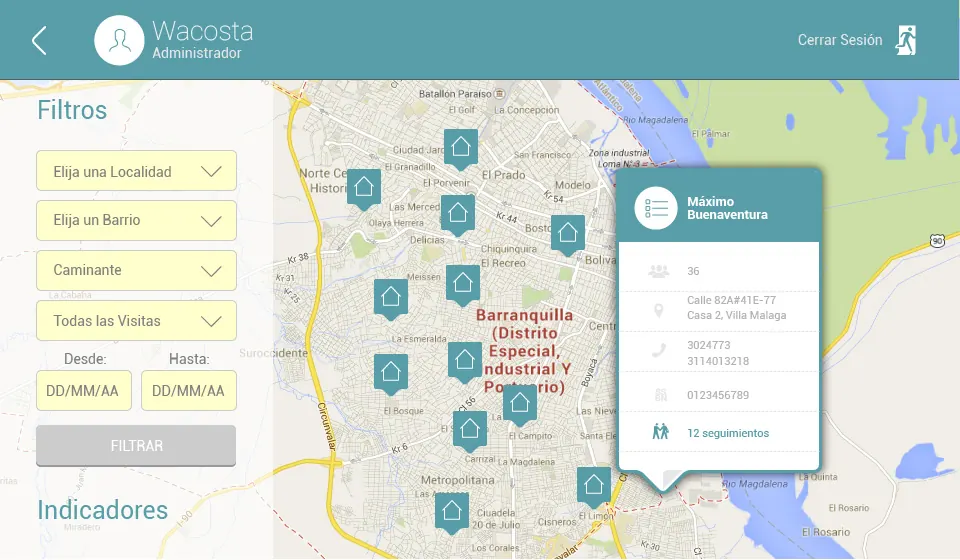The height and width of the screenshot is (560, 960).
Task: Click the Indicadores heading
Action: tap(102, 510)
